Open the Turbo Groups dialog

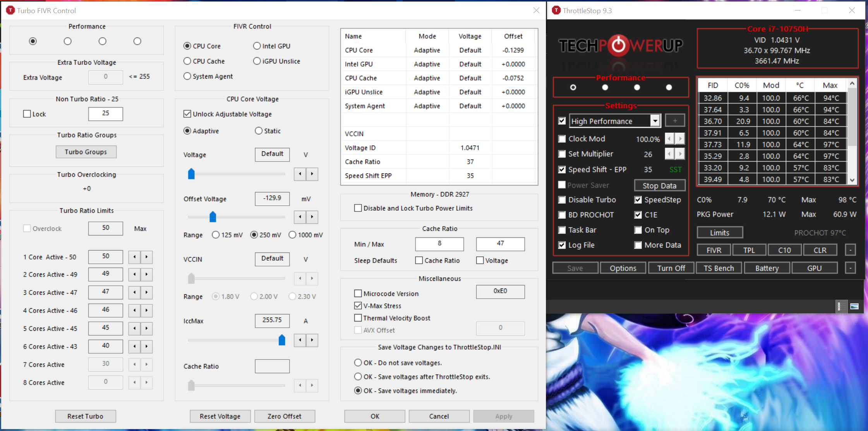click(86, 152)
